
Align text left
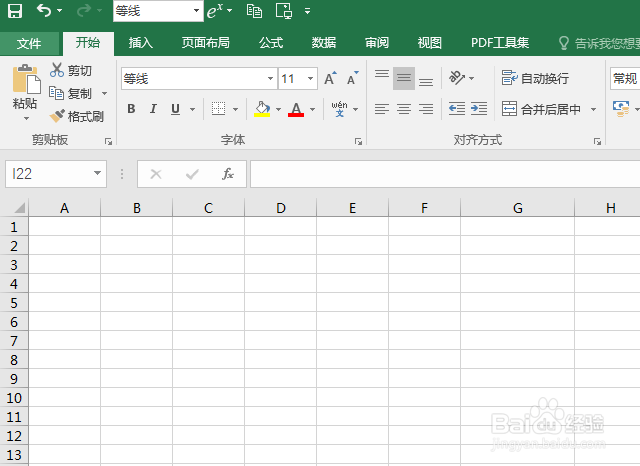click(382, 109)
